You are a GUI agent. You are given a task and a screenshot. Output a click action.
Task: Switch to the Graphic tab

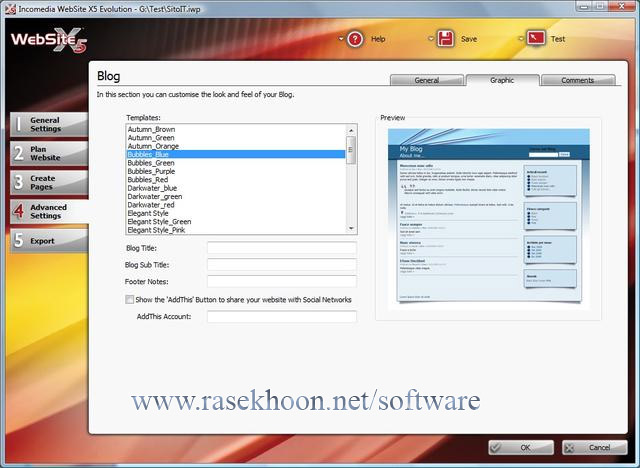(x=502, y=80)
